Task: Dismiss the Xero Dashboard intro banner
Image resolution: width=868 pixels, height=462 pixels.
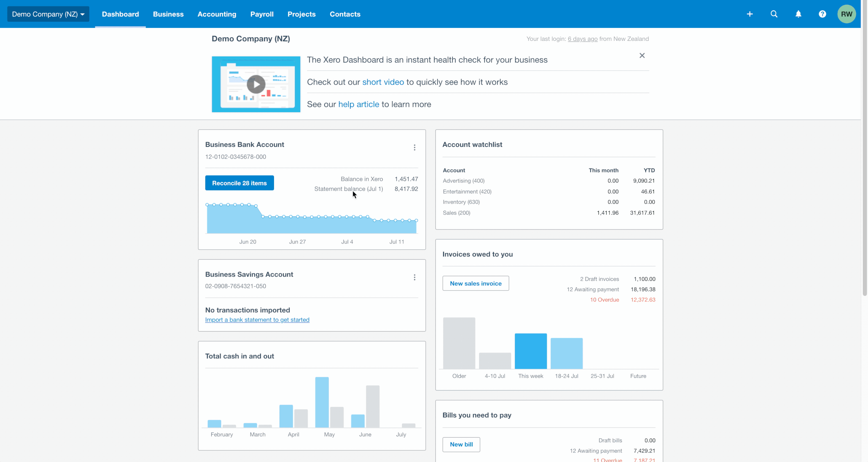Action: click(642, 55)
